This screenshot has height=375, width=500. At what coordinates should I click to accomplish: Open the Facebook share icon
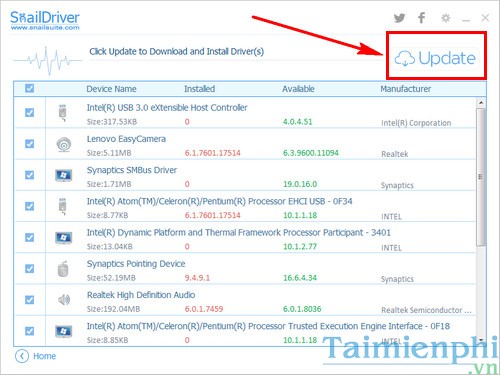[x=422, y=18]
